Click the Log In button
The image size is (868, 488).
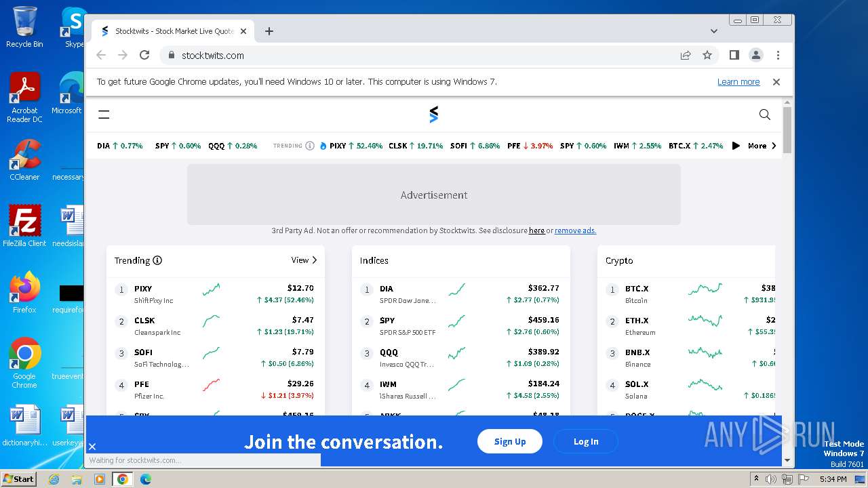pyautogui.click(x=586, y=441)
